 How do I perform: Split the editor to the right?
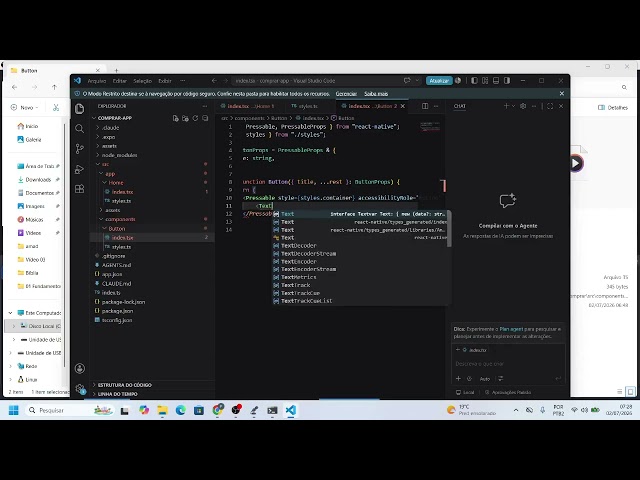click(425, 106)
